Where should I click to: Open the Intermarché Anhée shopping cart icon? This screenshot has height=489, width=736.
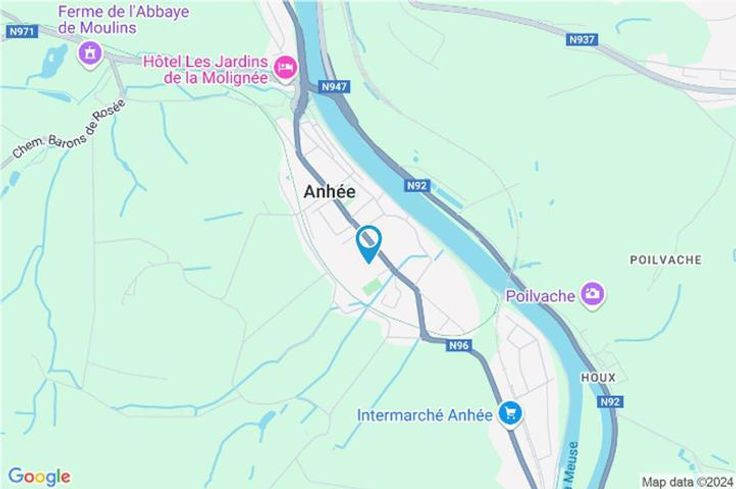coord(510,414)
